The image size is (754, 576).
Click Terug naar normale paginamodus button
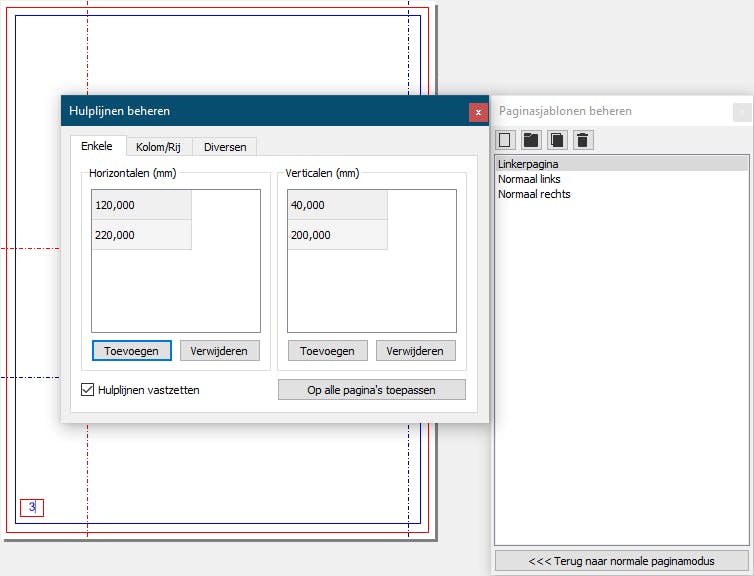pyautogui.click(x=622, y=561)
